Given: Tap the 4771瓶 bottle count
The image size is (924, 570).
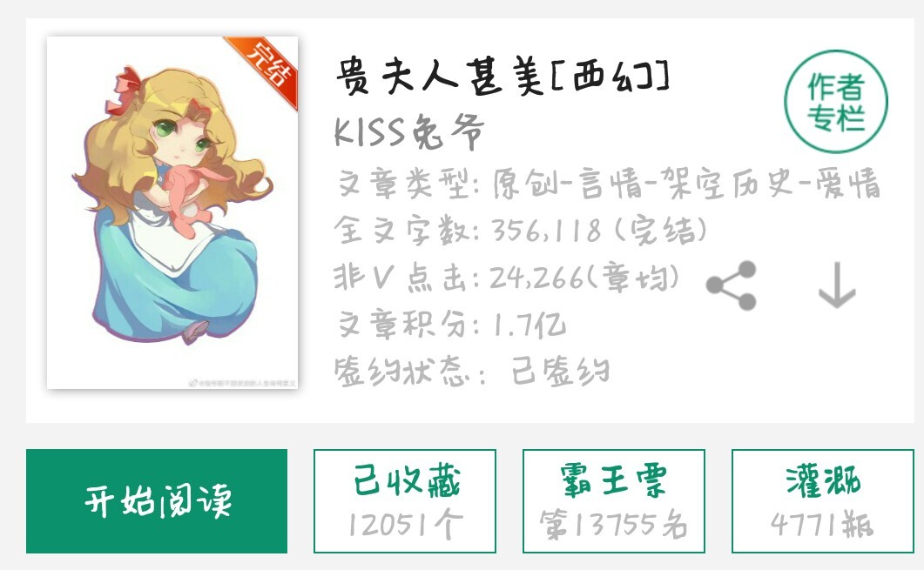Looking at the screenshot, I should (823, 524).
